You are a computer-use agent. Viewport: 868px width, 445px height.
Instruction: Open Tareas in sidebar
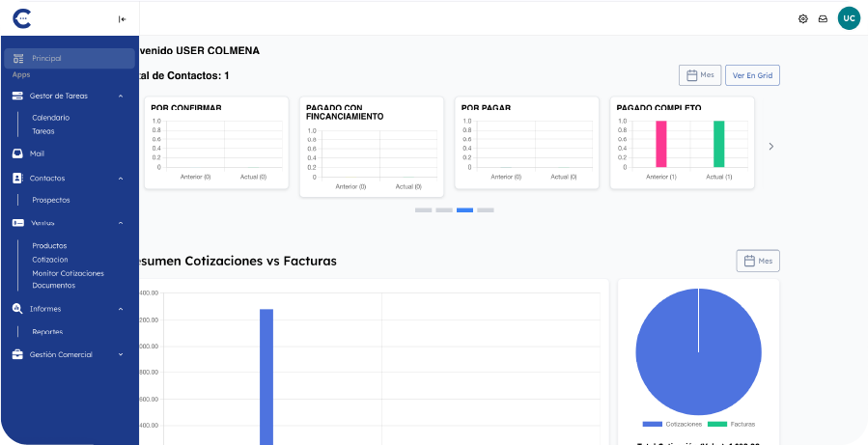(x=43, y=131)
